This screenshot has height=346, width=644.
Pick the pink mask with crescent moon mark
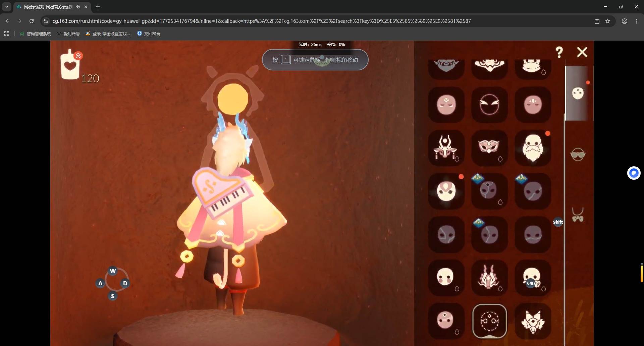pos(533,105)
